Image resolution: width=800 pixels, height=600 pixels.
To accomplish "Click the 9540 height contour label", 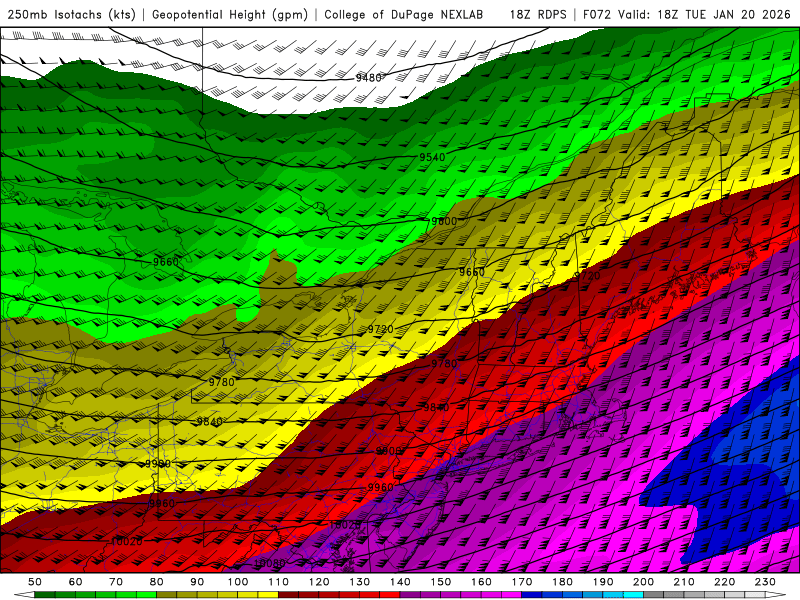I will pyautogui.click(x=432, y=157).
